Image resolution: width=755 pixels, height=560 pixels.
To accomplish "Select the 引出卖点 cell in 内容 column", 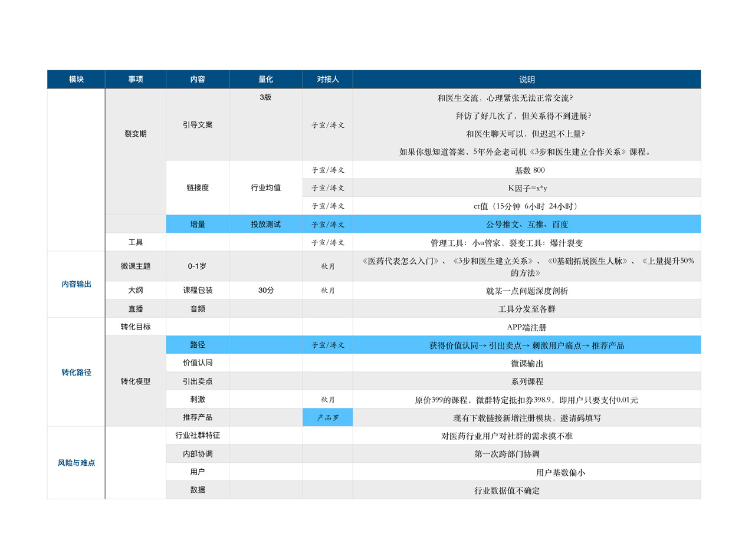I will click(x=198, y=381).
